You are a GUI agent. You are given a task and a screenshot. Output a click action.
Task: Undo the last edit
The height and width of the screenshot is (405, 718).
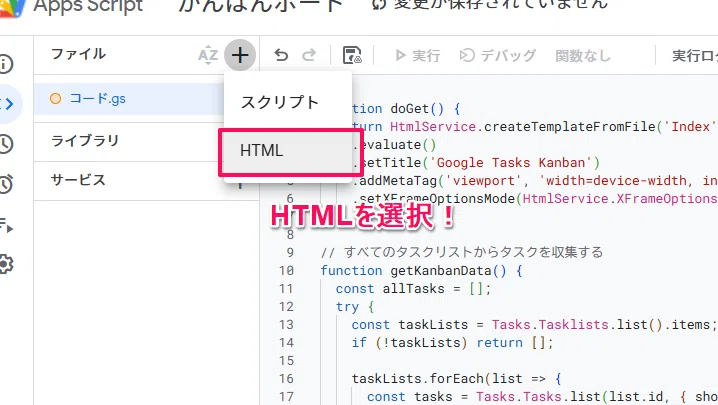[281, 55]
